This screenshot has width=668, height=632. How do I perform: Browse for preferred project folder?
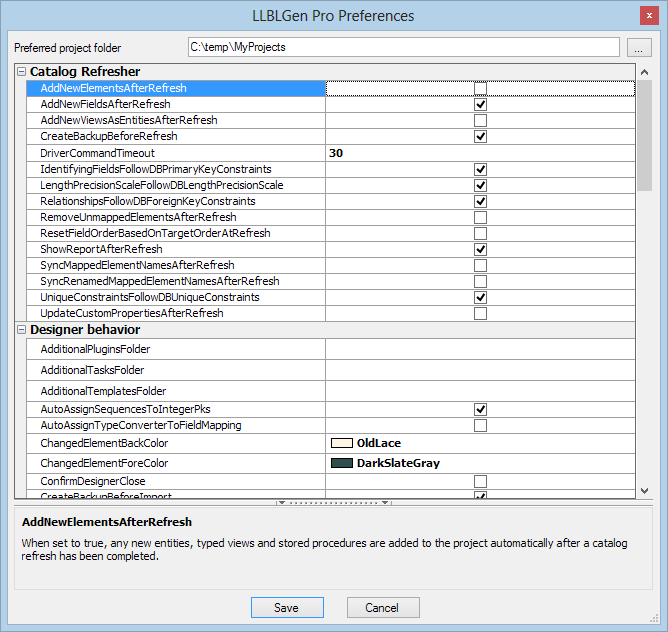pos(639,47)
